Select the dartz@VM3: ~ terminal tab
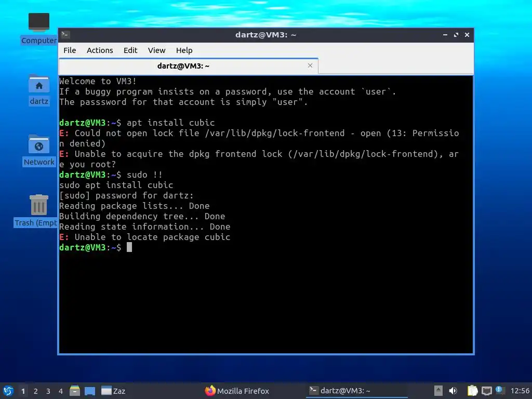Viewport: 532px width, 399px height. point(188,66)
